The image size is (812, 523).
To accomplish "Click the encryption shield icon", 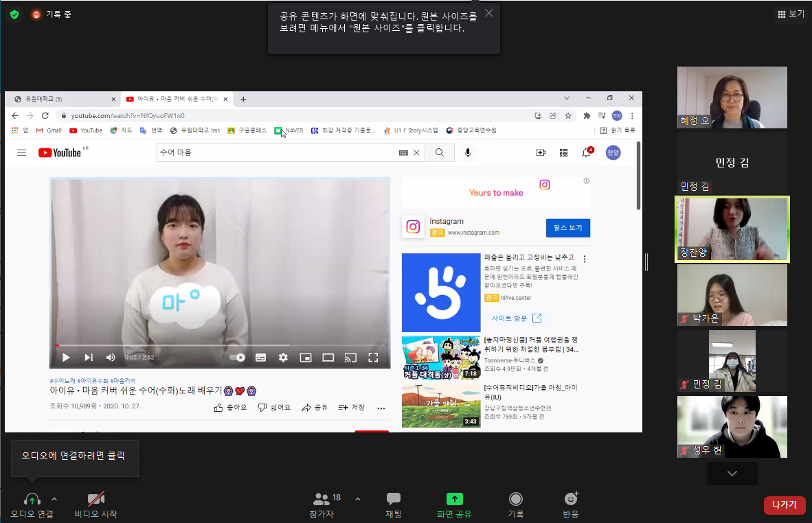I will 14,14.
